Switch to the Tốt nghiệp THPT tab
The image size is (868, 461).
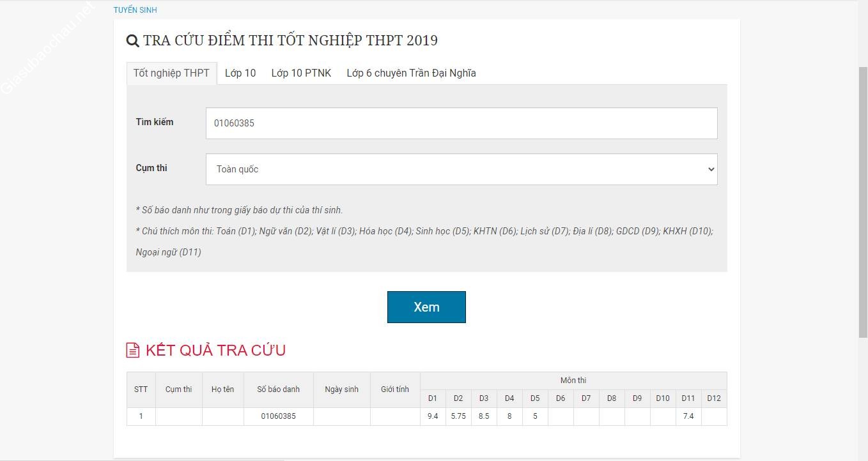(171, 73)
